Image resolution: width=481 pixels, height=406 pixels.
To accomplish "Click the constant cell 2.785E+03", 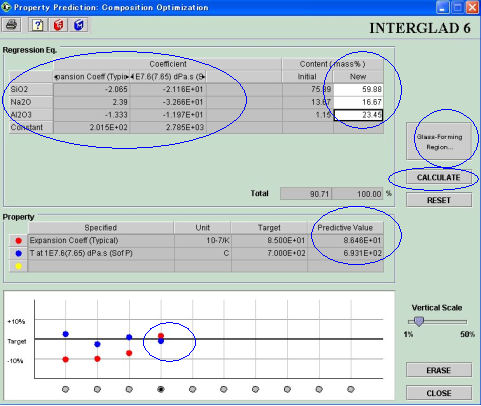I will click(168, 127).
